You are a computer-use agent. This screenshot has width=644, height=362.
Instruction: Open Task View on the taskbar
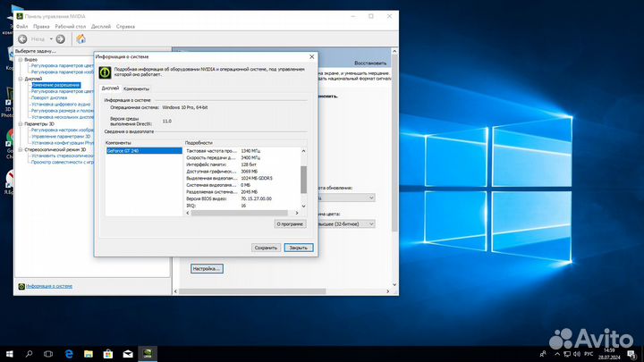point(48,354)
